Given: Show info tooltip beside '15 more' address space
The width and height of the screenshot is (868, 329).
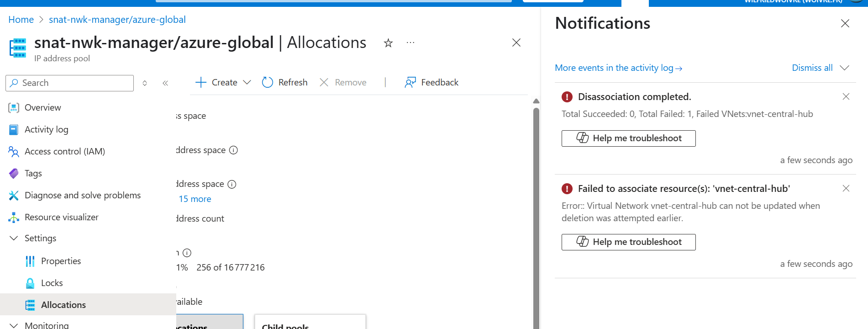Looking at the screenshot, I should 232,184.
